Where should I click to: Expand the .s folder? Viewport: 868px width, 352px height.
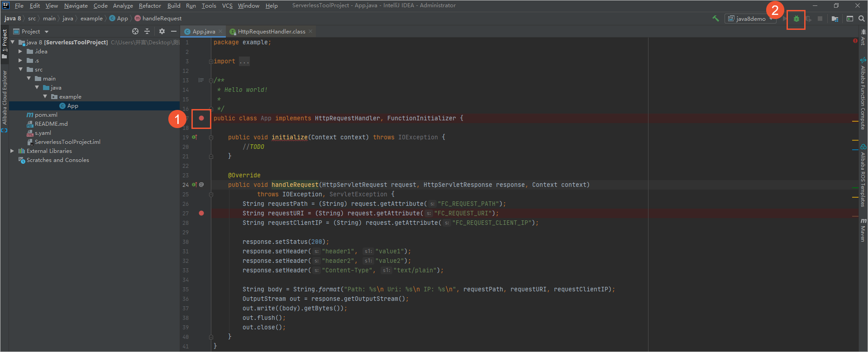(x=20, y=61)
